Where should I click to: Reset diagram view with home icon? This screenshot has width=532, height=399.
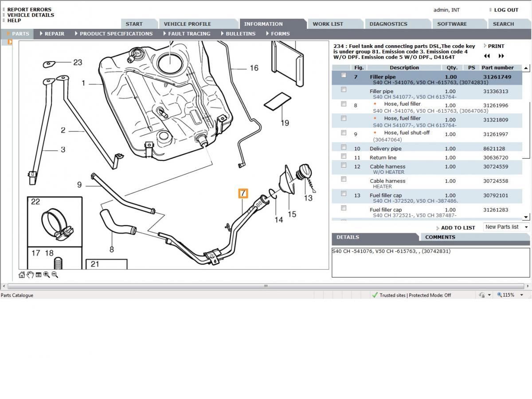click(22, 275)
